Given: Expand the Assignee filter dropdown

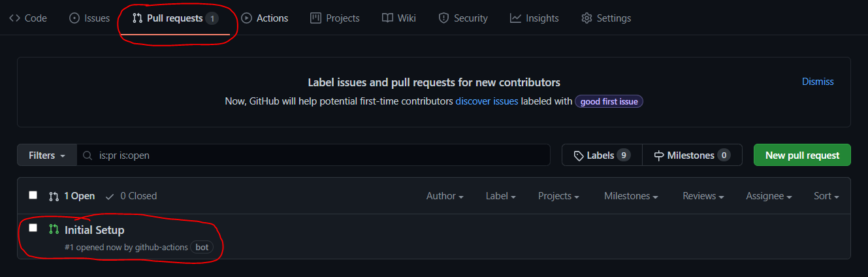Looking at the screenshot, I should [x=769, y=196].
